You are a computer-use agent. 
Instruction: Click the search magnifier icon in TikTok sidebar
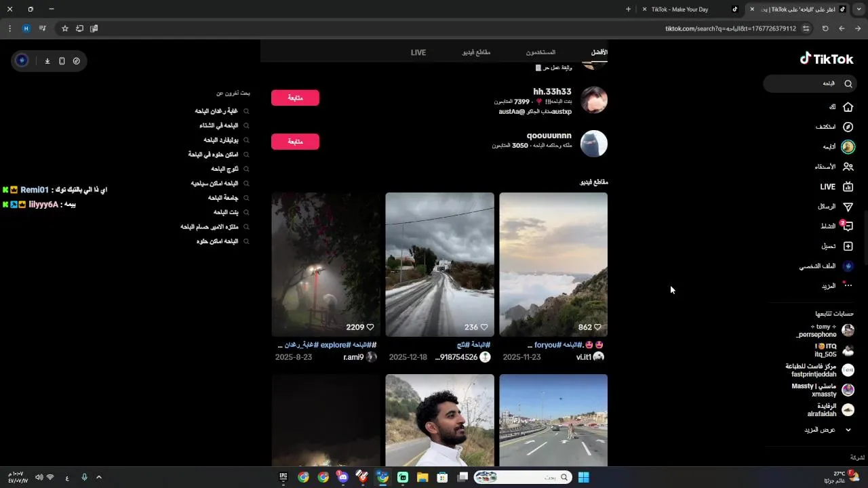click(x=848, y=83)
